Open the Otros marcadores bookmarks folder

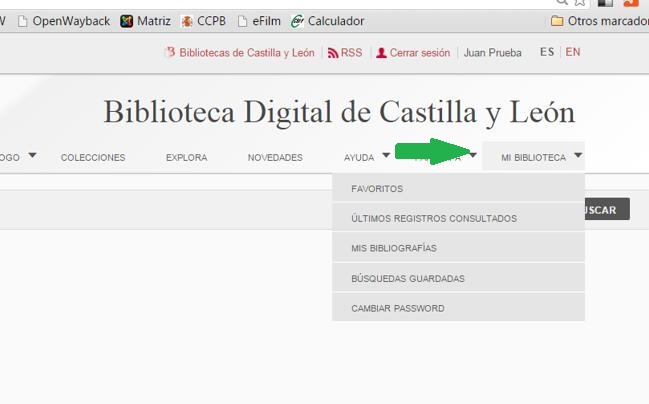pos(599,21)
